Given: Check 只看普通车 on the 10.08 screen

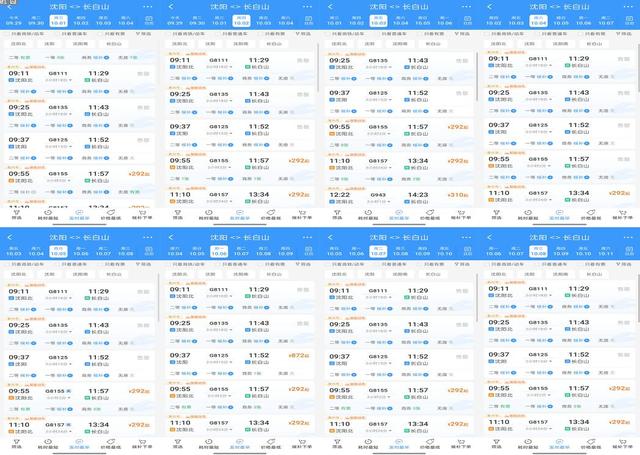Looking at the screenshot, I should 552,264.
